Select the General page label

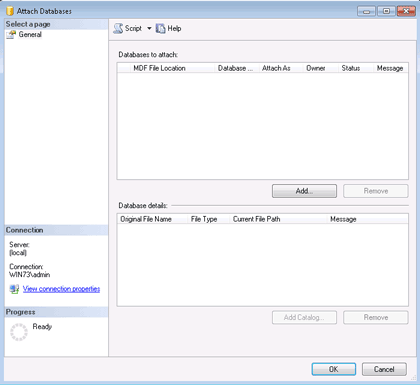[x=30, y=35]
